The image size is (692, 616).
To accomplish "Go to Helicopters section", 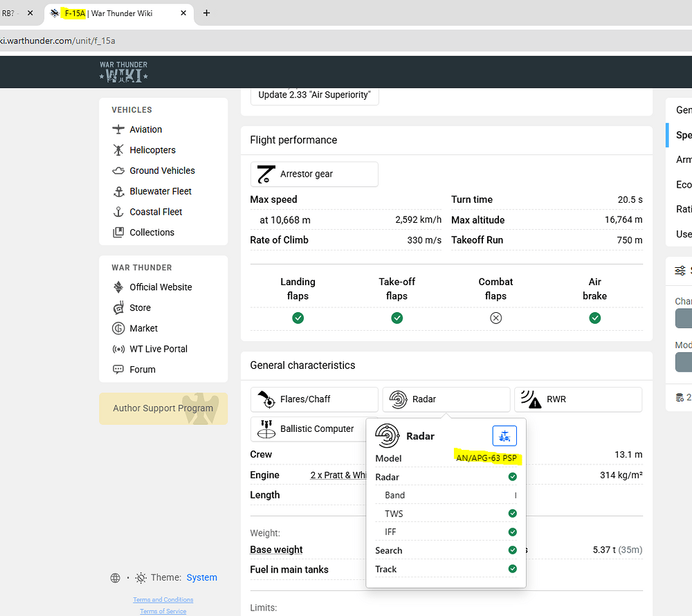I will click(152, 150).
